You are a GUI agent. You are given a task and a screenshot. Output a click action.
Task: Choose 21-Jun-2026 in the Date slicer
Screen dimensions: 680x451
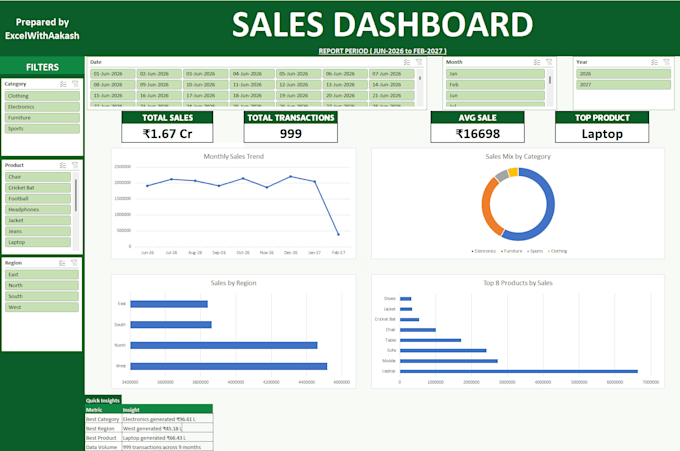(x=392, y=95)
